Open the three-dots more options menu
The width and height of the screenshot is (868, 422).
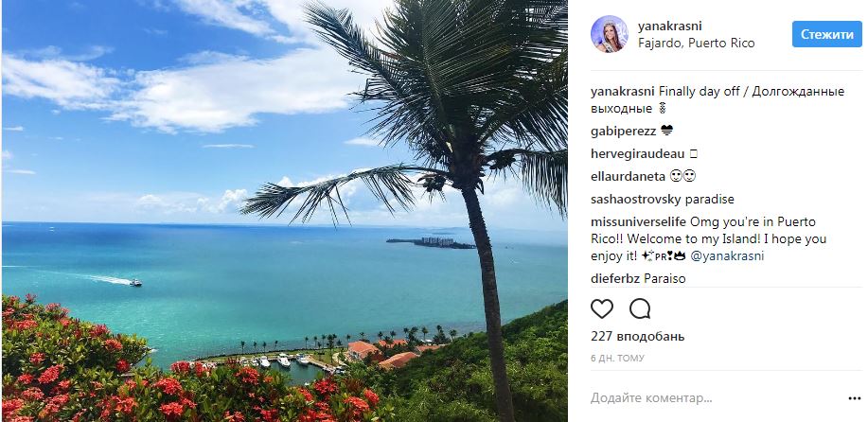pos(854,398)
